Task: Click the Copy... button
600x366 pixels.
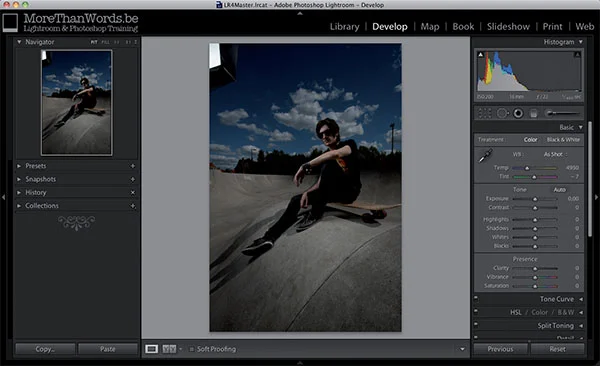Action: pyautogui.click(x=45, y=349)
